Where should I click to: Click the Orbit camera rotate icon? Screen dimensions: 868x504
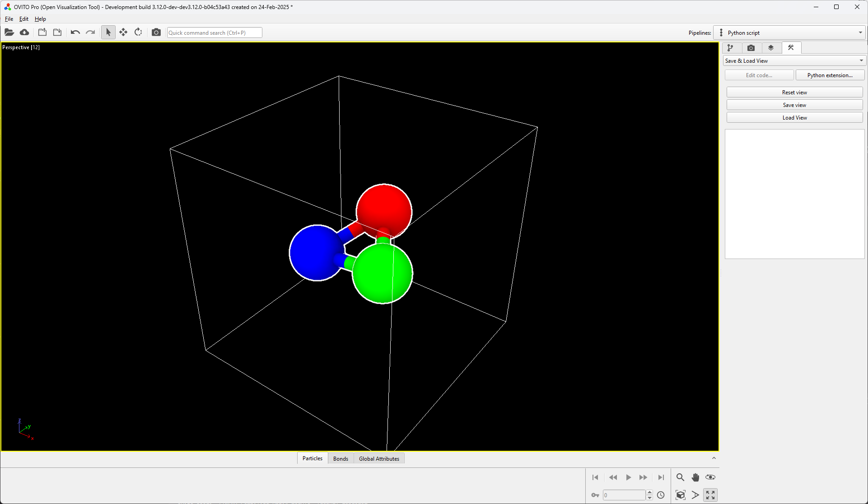click(x=138, y=32)
